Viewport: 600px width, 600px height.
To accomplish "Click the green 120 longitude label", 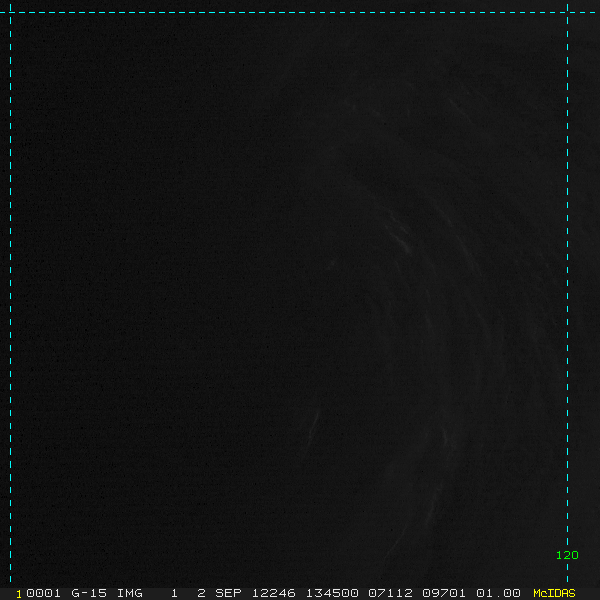I will coord(567,555).
